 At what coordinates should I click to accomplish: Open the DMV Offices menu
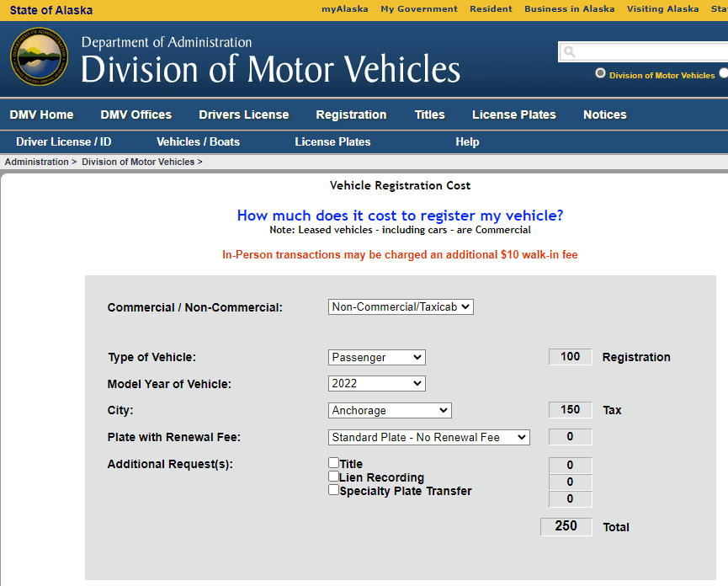(136, 115)
